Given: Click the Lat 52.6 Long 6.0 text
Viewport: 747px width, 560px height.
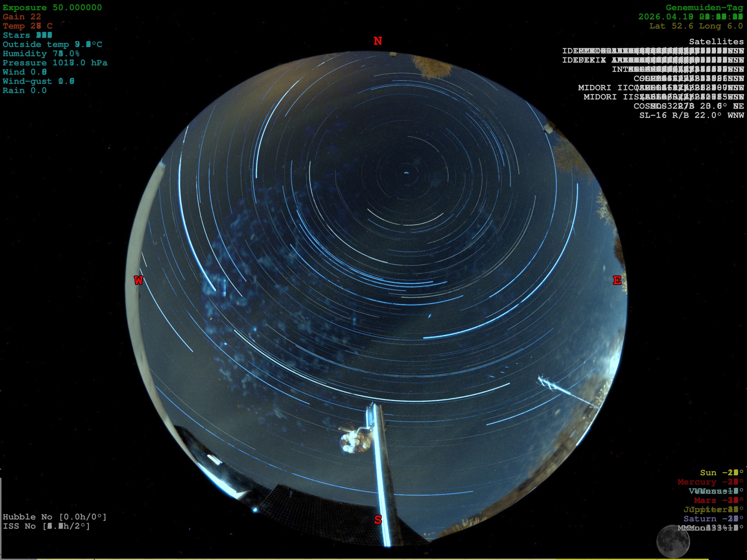Looking at the screenshot, I should (696, 26).
